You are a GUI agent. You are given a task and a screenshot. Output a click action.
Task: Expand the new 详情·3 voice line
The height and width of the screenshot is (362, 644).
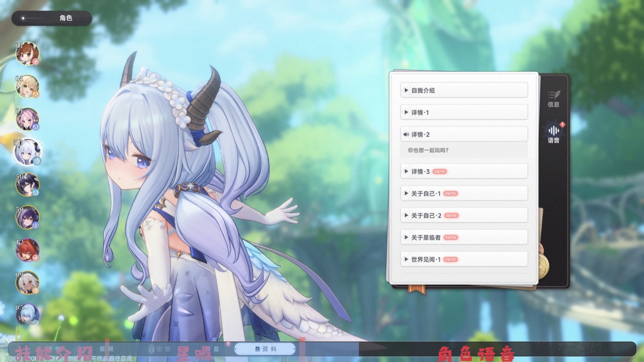coord(464,171)
